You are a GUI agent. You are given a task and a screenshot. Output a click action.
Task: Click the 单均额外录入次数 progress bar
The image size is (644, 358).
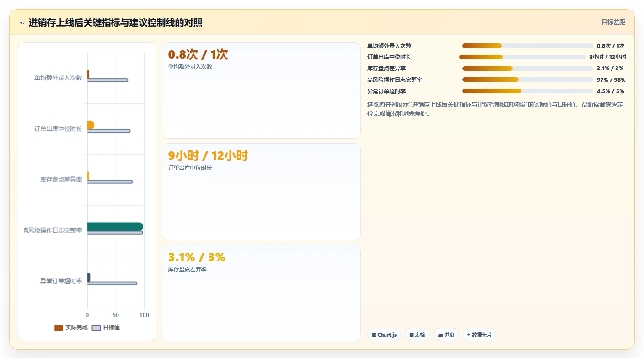(x=527, y=46)
